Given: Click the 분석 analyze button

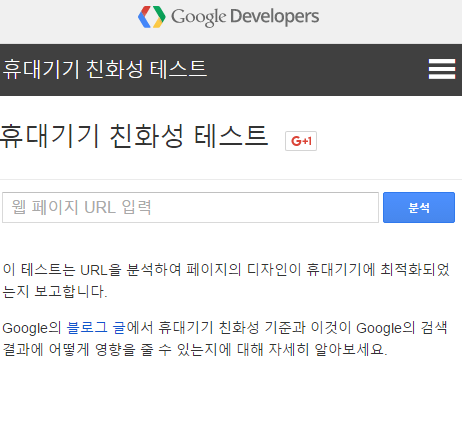Looking at the screenshot, I should click(419, 207).
